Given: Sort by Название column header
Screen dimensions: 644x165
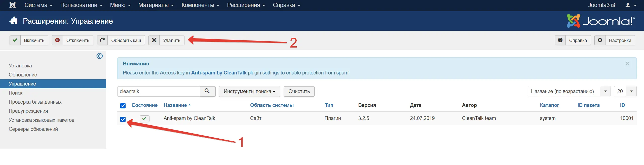Looking at the screenshot, I should pos(177,105).
